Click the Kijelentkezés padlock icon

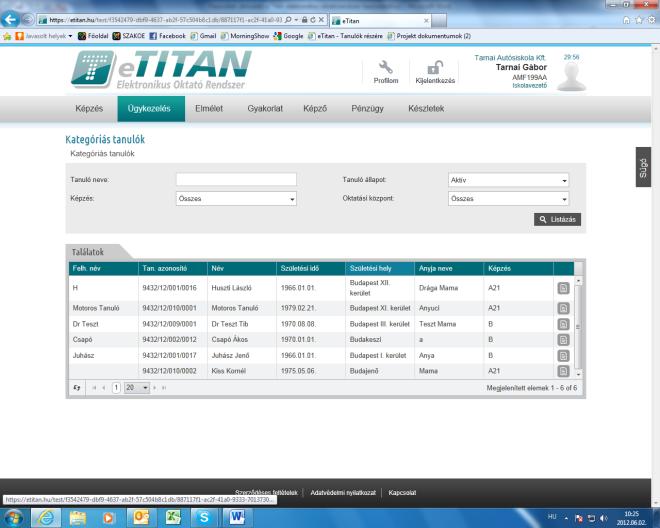435,67
